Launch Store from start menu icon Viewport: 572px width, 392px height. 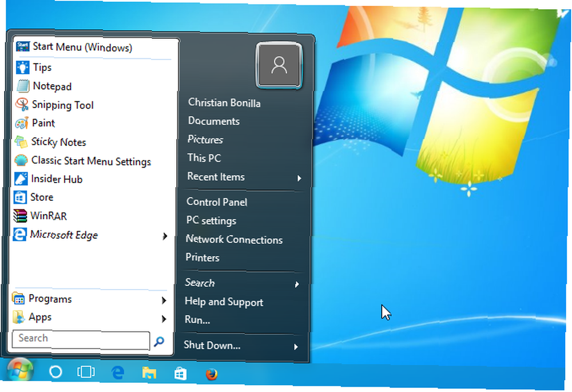[x=20, y=197]
